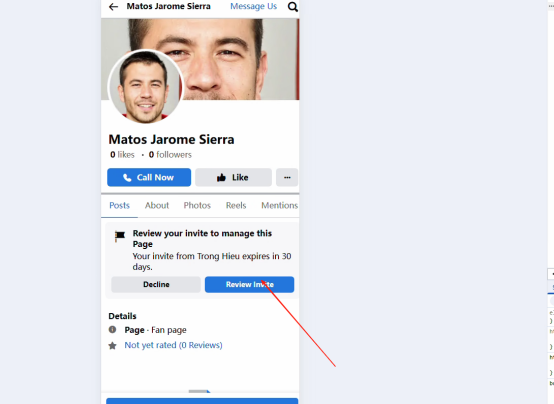Click the thumbs-up icon on Like button
554x404 pixels.
[221, 177]
